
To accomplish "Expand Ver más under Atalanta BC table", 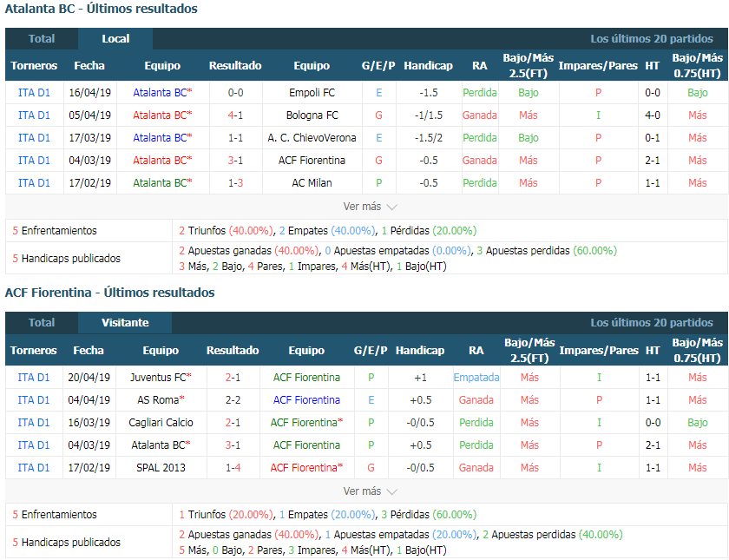I will coord(370,207).
